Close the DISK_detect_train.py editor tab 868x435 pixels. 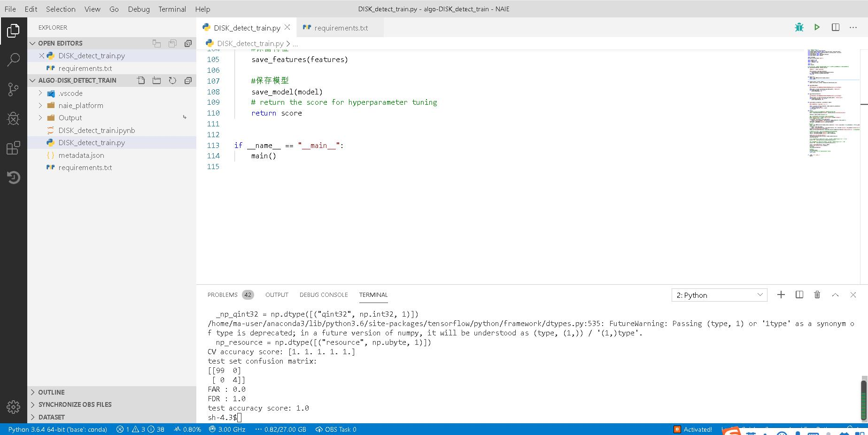[287, 27]
